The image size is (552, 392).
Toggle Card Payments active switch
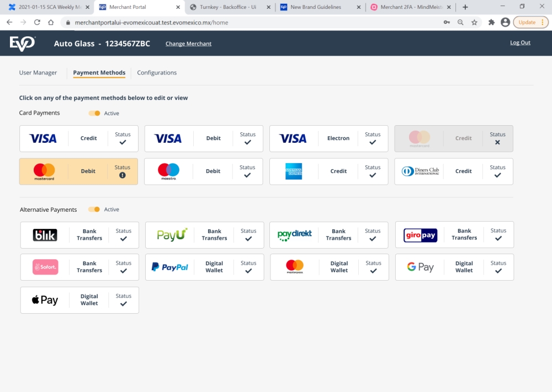tap(94, 113)
